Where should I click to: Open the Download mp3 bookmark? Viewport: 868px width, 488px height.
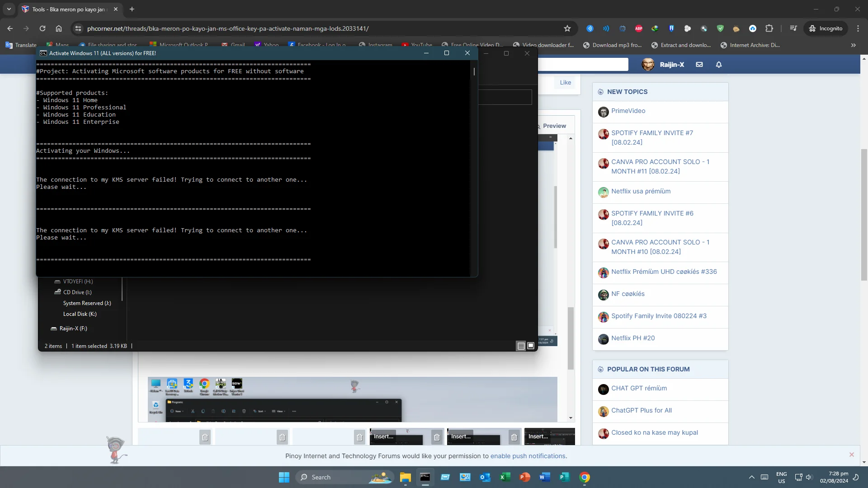point(613,45)
